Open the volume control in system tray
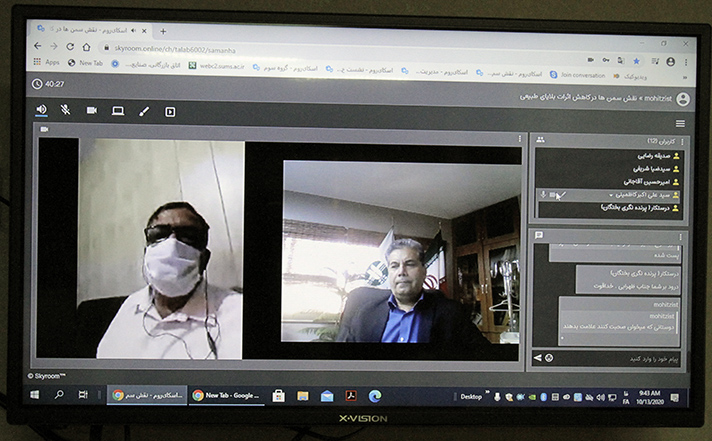This screenshot has height=441, width=712. 600,398
